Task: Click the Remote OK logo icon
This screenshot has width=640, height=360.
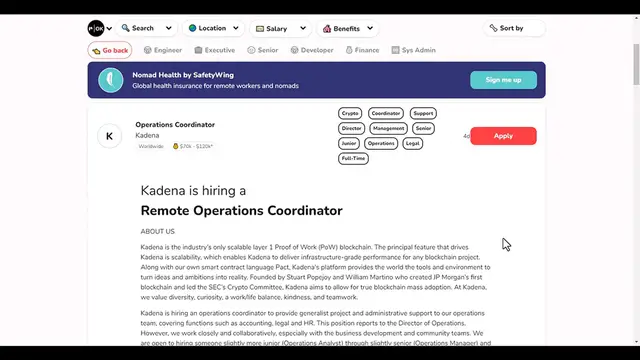Action: (96, 28)
